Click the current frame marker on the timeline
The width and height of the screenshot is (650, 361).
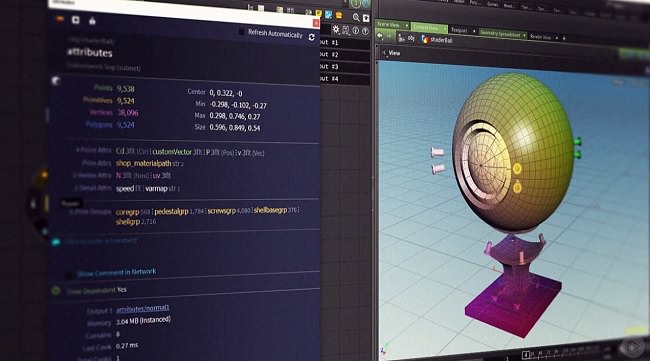[x=525, y=355]
